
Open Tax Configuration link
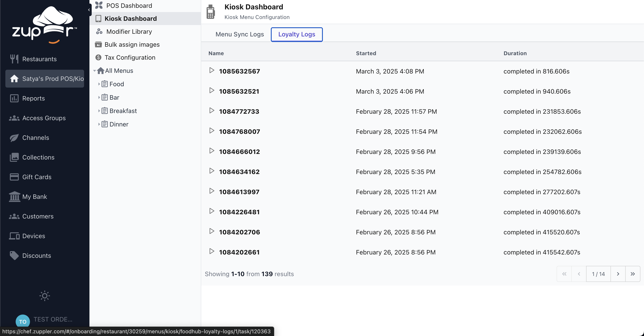pos(130,57)
